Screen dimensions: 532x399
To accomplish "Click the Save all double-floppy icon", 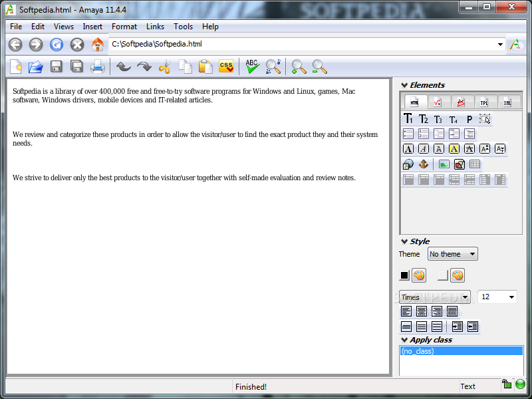I will (x=77, y=66).
